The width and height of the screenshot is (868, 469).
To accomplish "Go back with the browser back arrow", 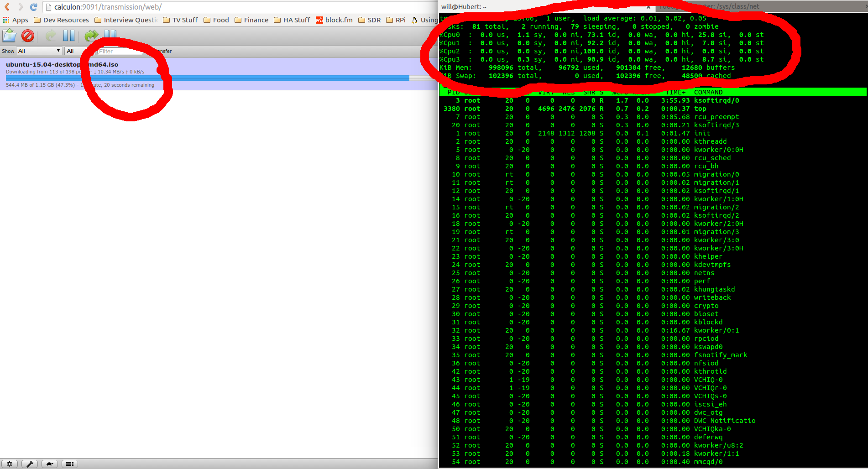I will coord(7,7).
